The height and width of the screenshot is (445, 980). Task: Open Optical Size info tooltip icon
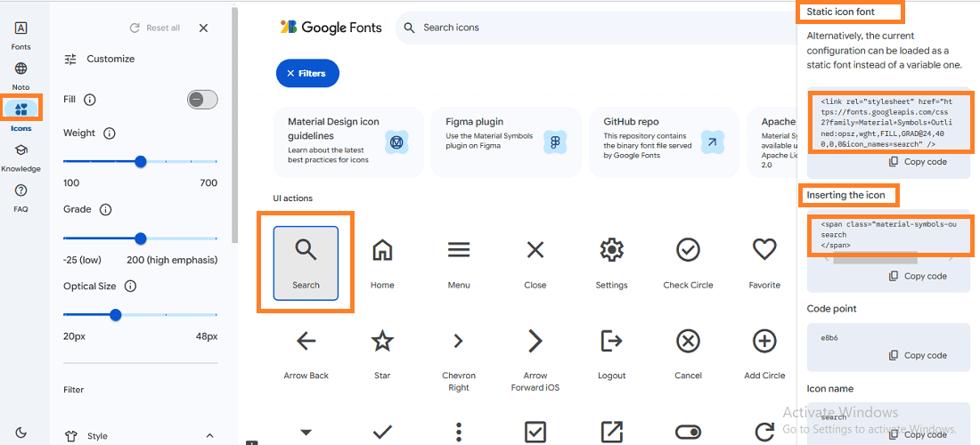pos(130,287)
